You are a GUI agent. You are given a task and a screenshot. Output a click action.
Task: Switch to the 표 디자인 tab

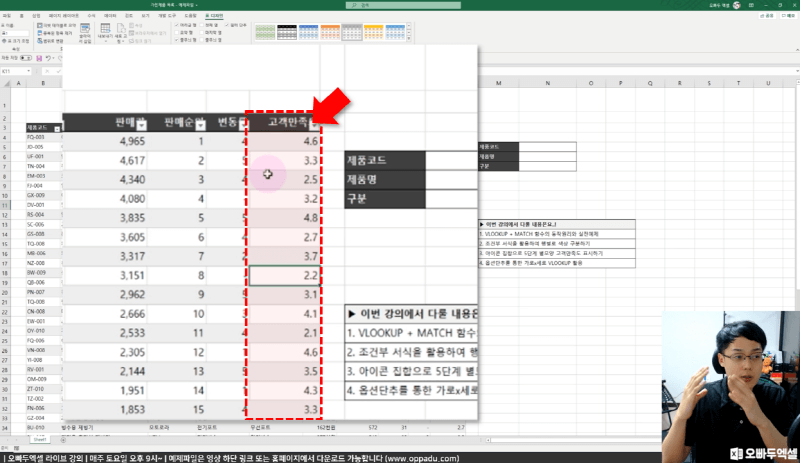click(x=214, y=16)
